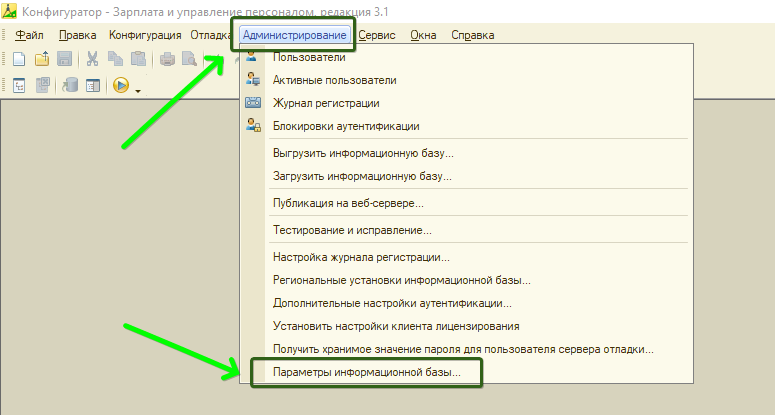775x415 pixels.
Task: Click the Журнал регистрации tape icon
Action: tap(253, 103)
